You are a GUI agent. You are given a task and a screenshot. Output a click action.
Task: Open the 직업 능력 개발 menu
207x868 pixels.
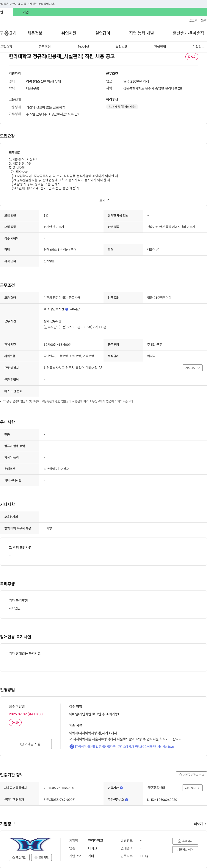pos(141,33)
